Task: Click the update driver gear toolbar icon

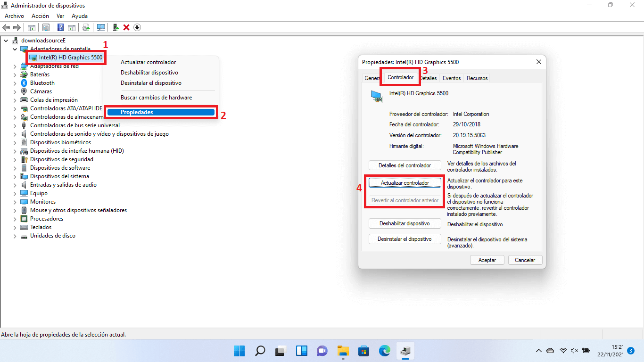Action: click(86, 27)
